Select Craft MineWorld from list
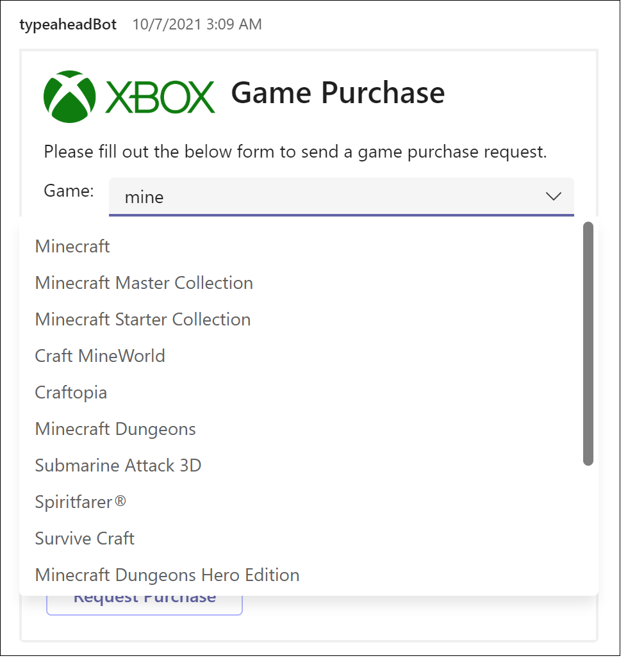Screen dimensions: 628x672 [100, 356]
